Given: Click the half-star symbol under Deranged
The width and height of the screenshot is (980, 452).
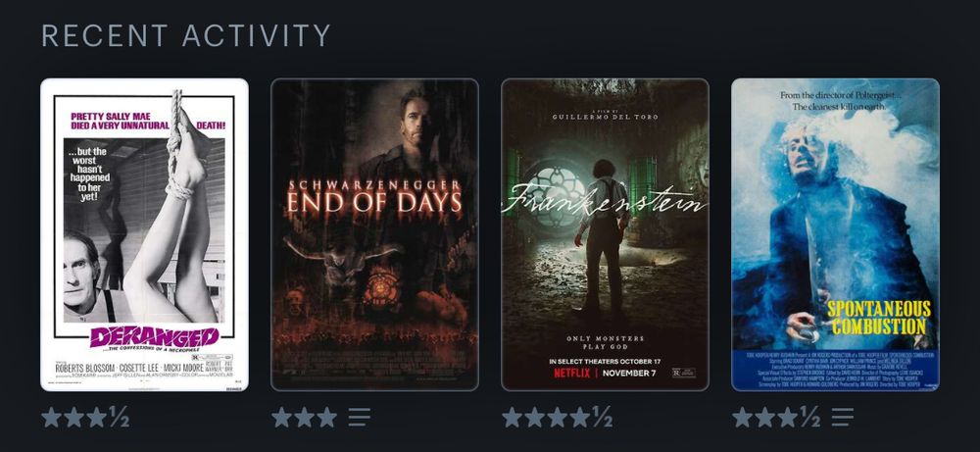Looking at the screenshot, I should (x=120, y=417).
